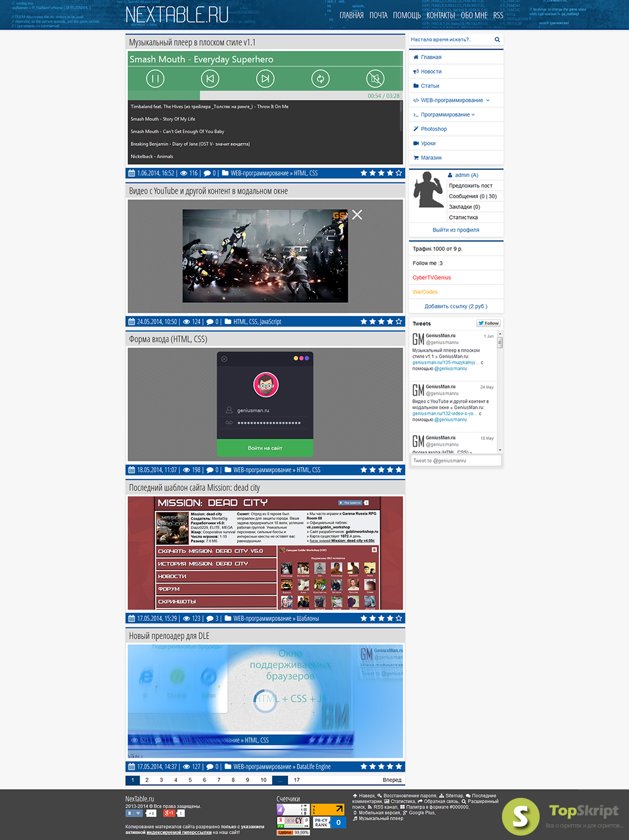Image resolution: width=629 pixels, height=840 pixels.
Task: Click the NEXTABLE.RU site logo
Action: click(177, 14)
